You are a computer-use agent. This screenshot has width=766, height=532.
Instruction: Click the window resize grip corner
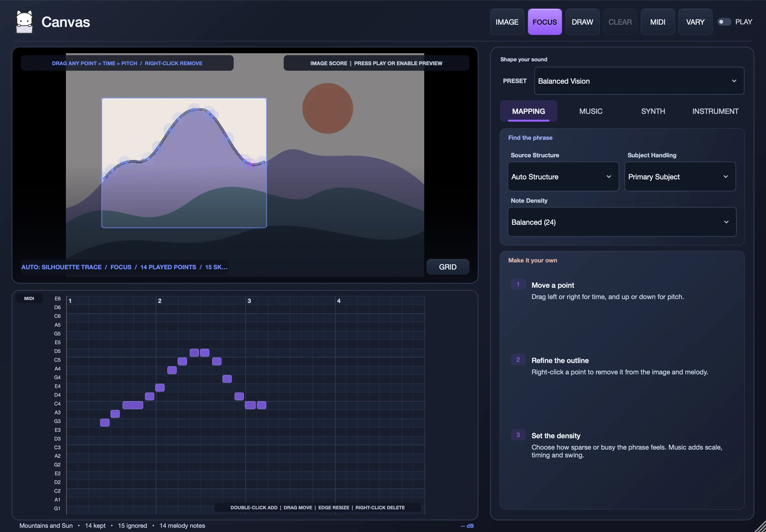pyautogui.click(x=760, y=527)
